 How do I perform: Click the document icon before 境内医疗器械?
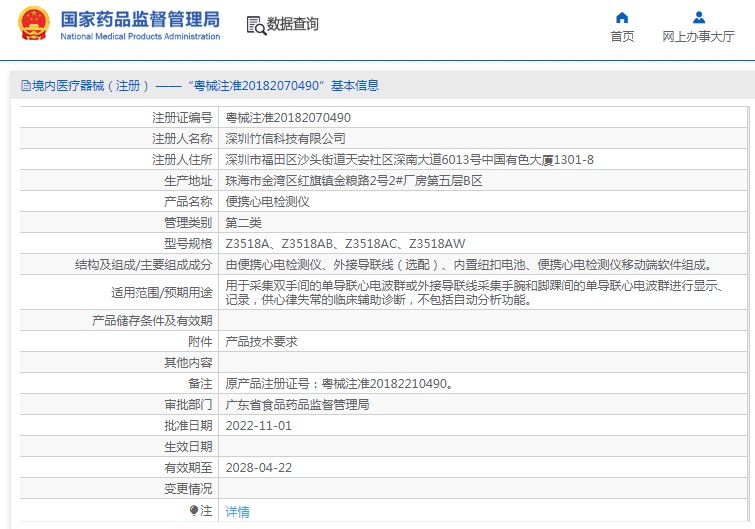click(26, 86)
